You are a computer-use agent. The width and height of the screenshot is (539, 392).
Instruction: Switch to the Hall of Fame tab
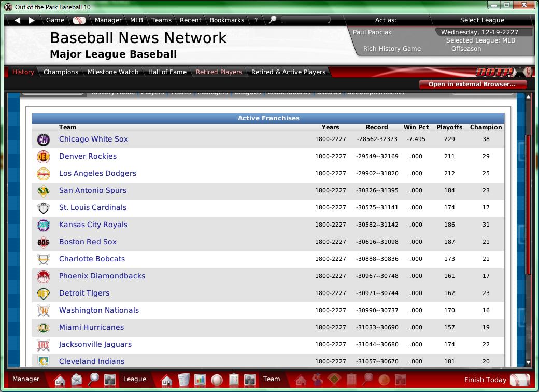(x=167, y=72)
